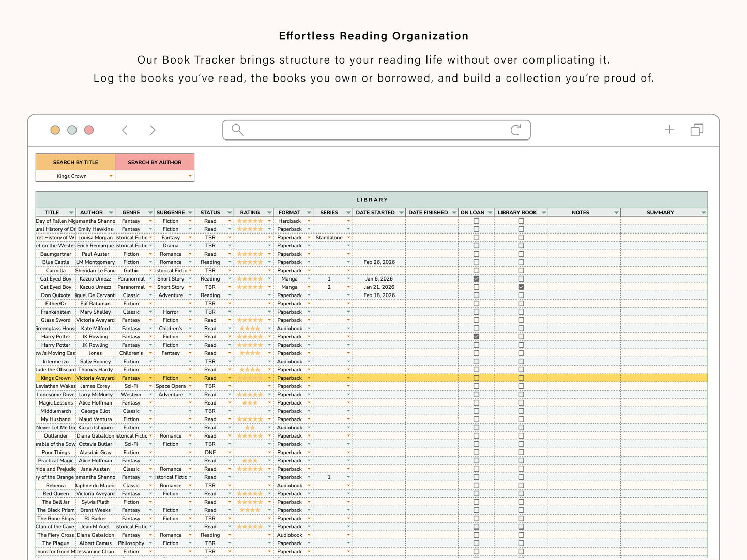Select the Search by Title tab
Viewport: 747px width, 560px height.
pos(75,162)
